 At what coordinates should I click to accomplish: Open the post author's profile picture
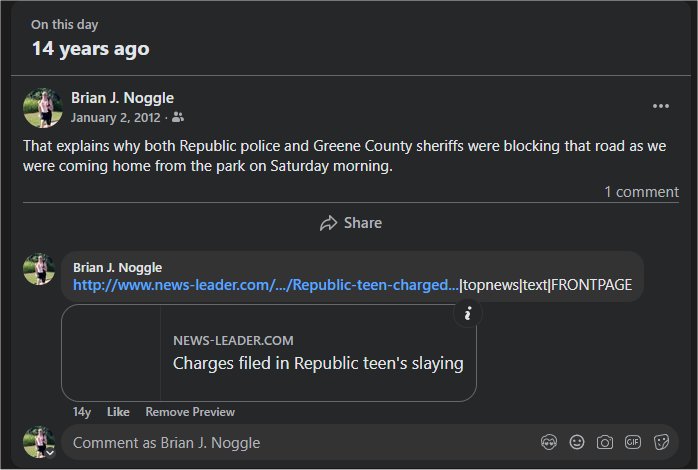(x=42, y=107)
